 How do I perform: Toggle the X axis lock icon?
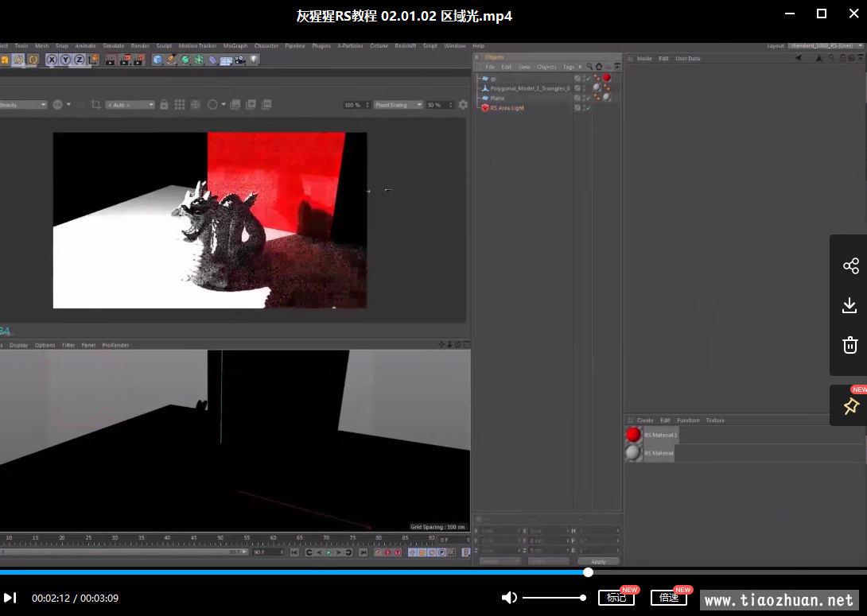pyautogui.click(x=52, y=60)
